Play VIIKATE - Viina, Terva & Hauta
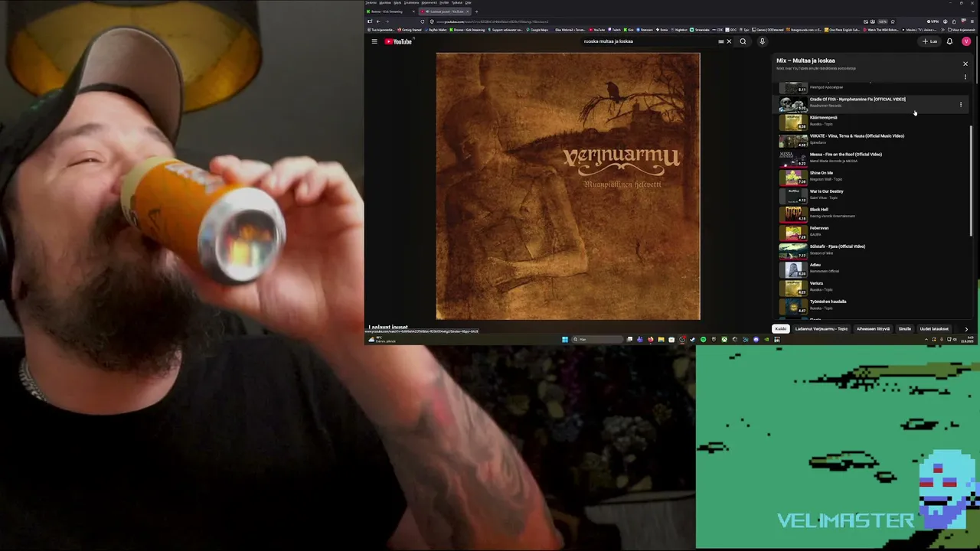 [857, 136]
